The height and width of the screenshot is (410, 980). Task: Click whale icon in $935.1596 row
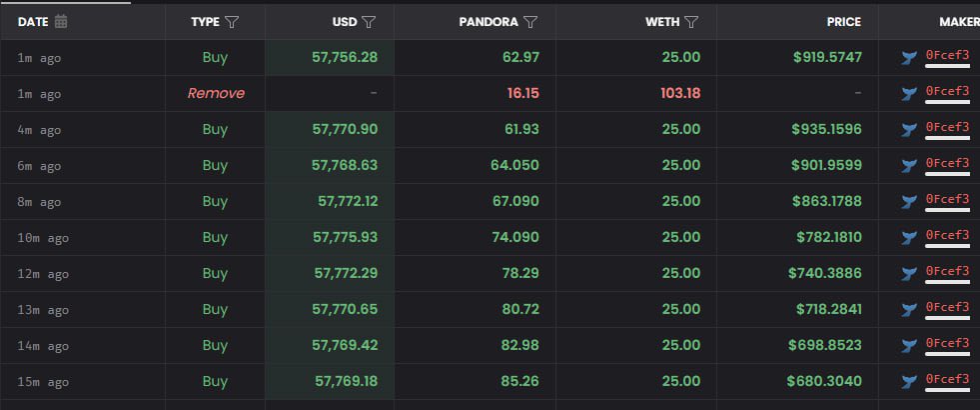click(909, 130)
